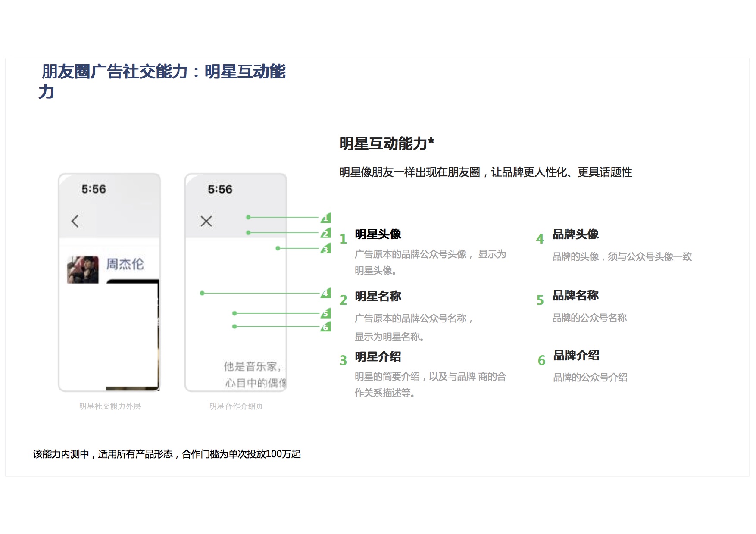
Task: Select the 明星社交能力外层 caption under left phone
Action: tap(110, 406)
